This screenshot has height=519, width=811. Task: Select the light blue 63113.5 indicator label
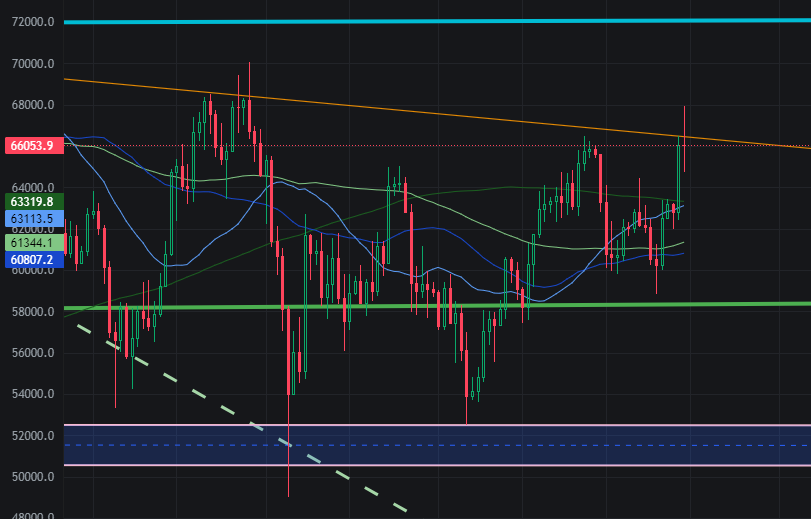[x=34, y=218]
